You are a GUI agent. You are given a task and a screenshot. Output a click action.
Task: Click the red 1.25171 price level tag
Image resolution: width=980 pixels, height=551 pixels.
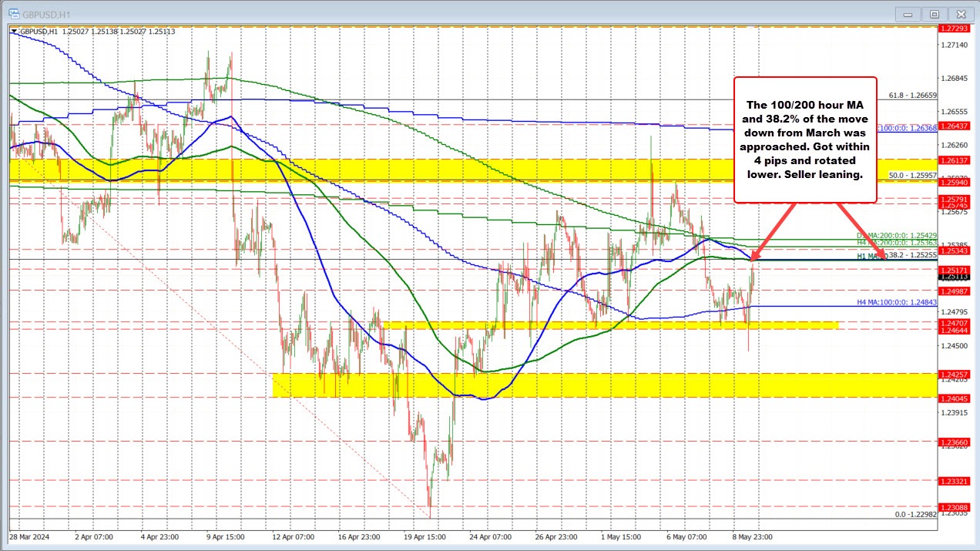(x=954, y=270)
